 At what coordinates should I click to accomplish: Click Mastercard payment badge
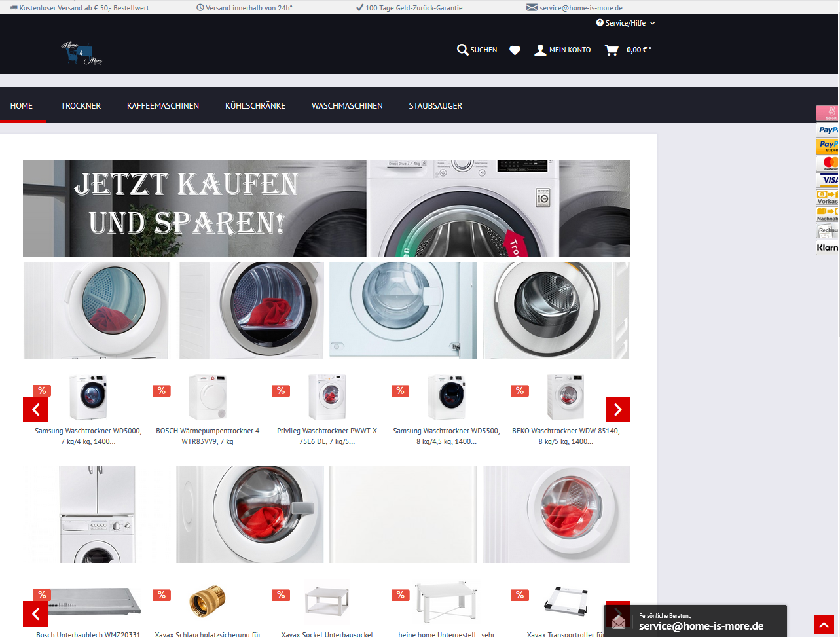(828, 163)
